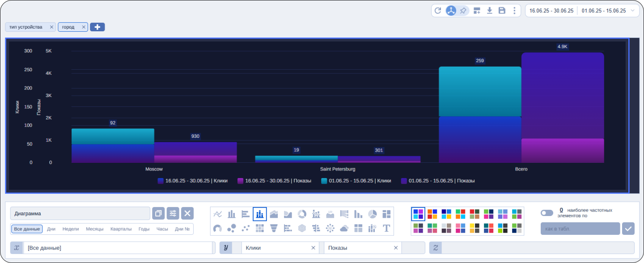The height and width of the screenshot is (263, 644).
Task: Open the 'как в табл.' sort dropdown
Action: [x=580, y=229]
